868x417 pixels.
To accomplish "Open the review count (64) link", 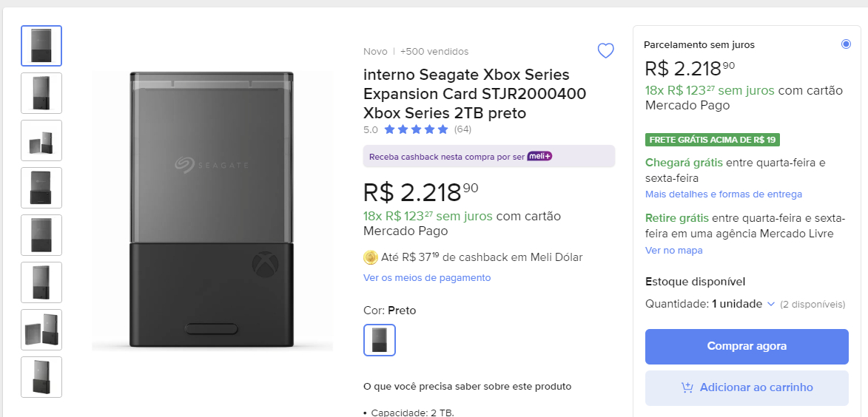I will click(x=462, y=129).
